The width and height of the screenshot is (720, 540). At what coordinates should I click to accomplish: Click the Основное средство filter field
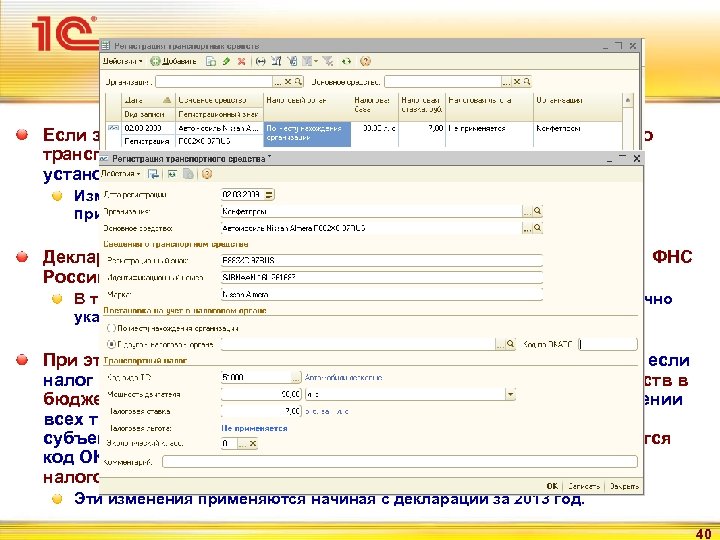(x=443, y=82)
